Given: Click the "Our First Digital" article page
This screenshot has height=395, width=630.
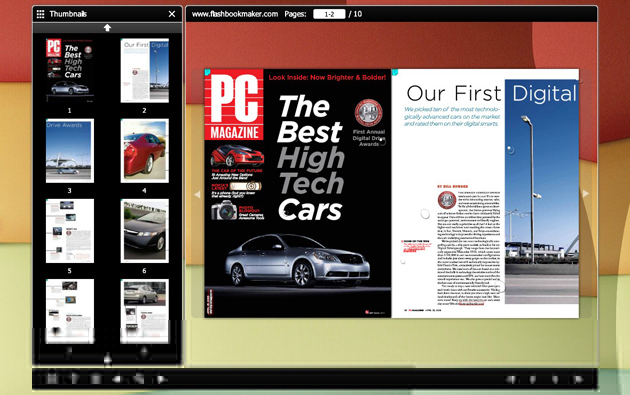Looking at the screenshot, I should [x=485, y=193].
